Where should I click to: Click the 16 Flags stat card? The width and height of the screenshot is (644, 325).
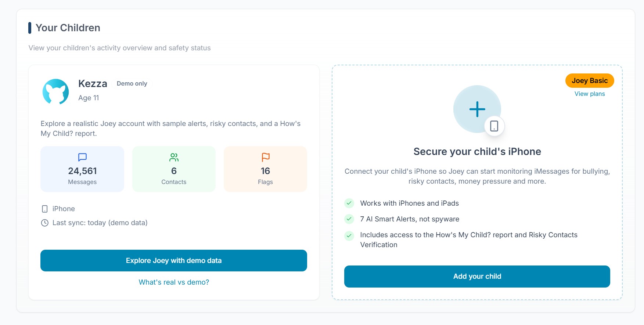(x=265, y=169)
